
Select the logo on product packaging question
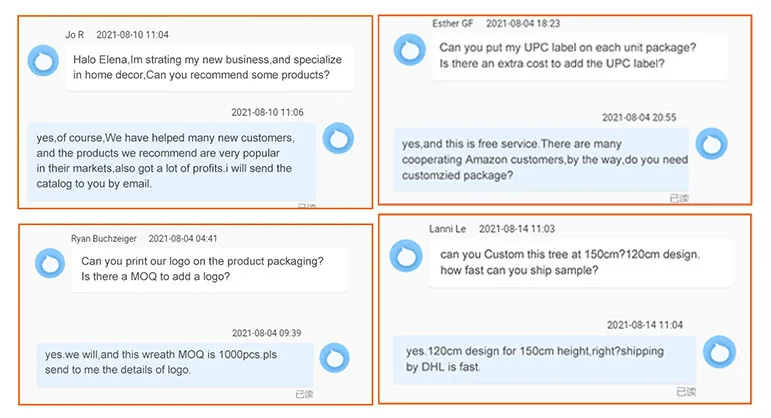pyautogui.click(x=202, y=269)
